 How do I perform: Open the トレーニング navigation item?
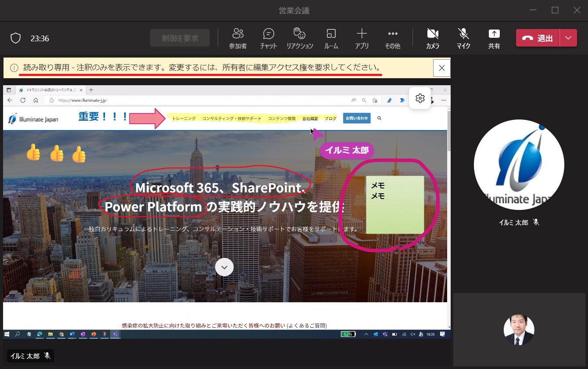184,119
